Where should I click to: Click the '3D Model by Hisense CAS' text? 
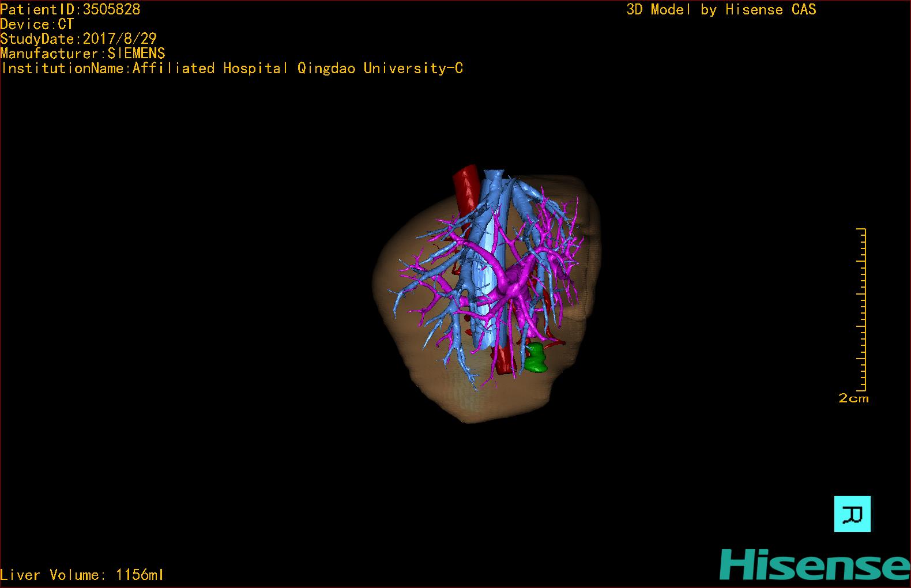[x=721, y=9]
